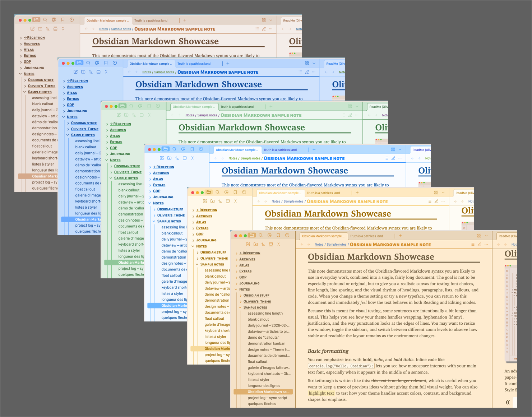
Task: Create a new folder using the folder-plus icon
Action: [255, 244]
